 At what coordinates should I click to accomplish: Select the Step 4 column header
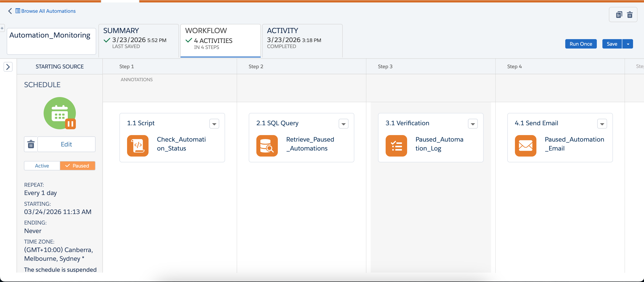point(514,66)
